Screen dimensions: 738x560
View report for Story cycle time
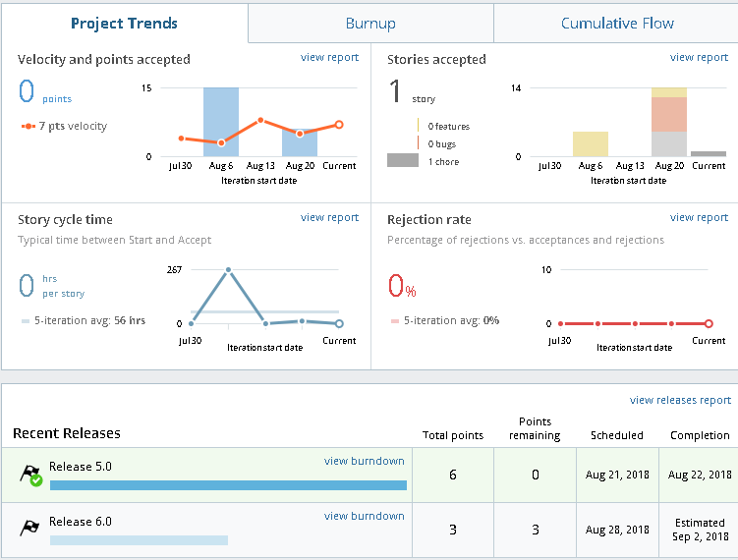(329, 218)
